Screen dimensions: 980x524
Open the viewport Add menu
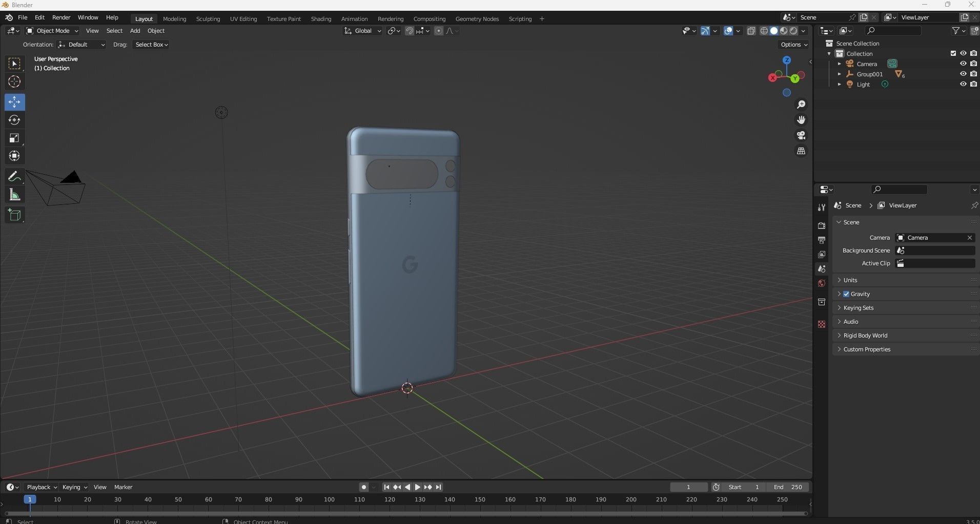[135, 31]
